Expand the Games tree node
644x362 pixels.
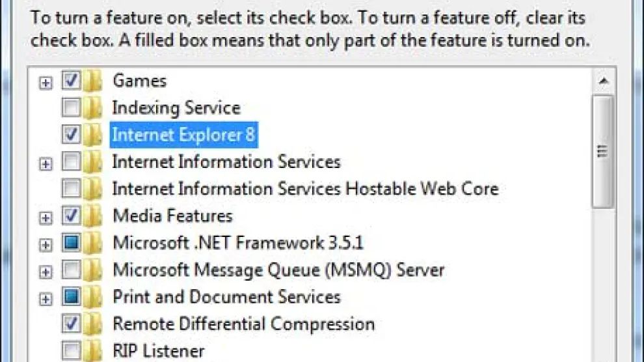(x=45, y=83)
